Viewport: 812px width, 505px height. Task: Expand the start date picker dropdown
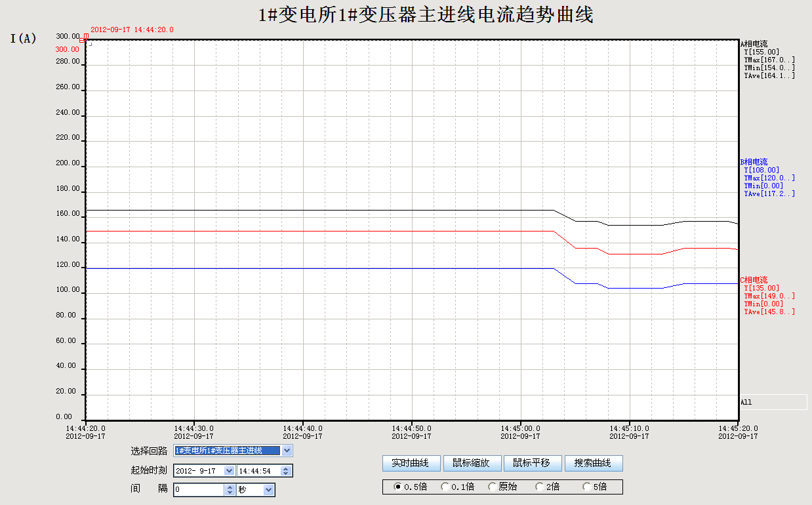[x=229, y=471]
